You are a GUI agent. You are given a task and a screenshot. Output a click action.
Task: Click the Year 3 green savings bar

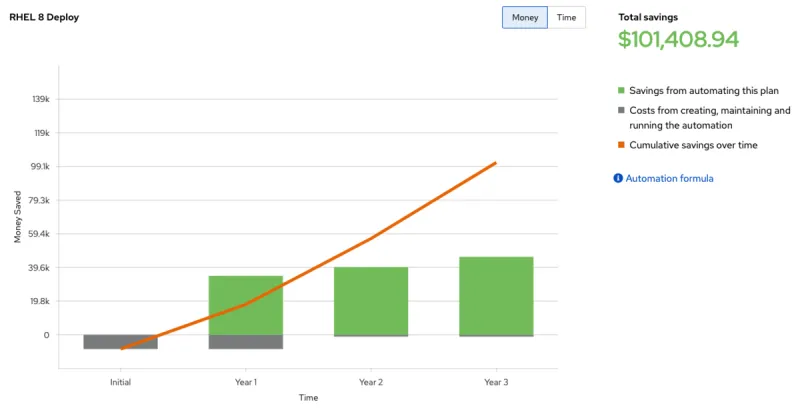coord(496,296)
